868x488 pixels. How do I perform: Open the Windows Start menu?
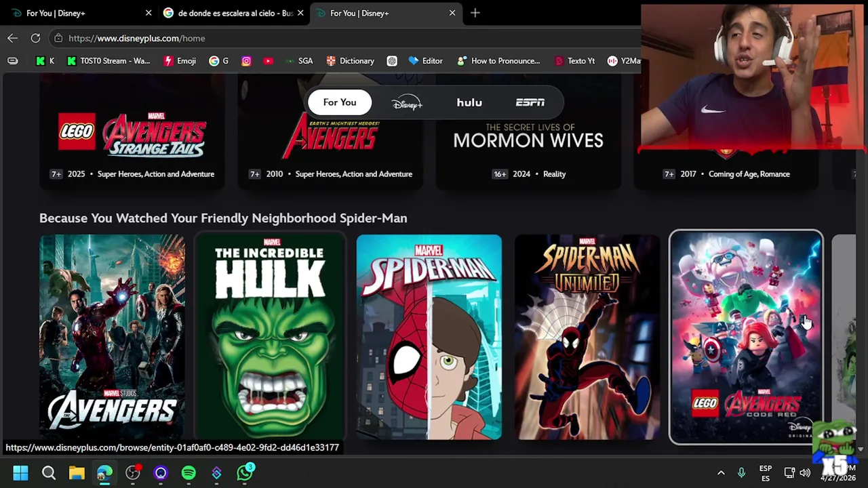tap(20, 472)
